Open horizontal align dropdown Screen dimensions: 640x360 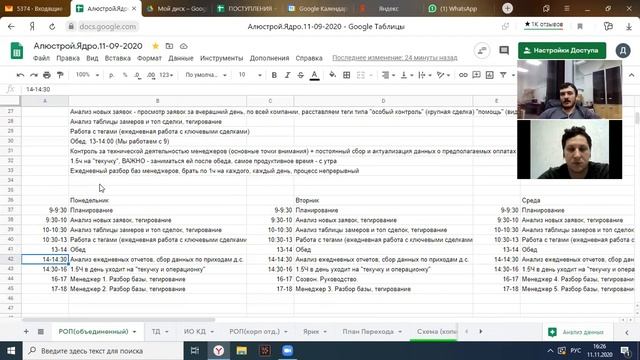tap(388, 75)
